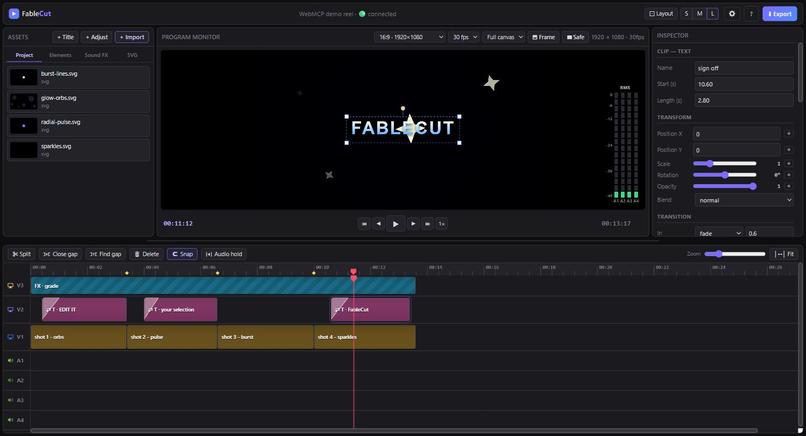This screenshot has height=436, width=806.
Task: Select the T - EDIT IT clip
Action: [84, 310]
